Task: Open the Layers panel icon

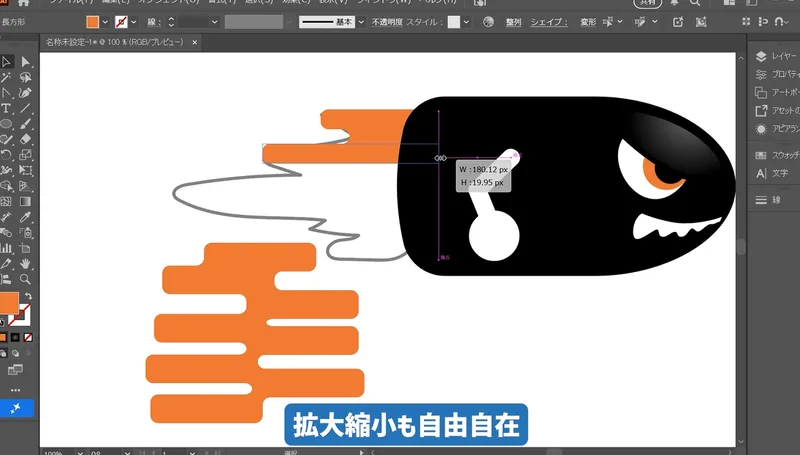Action: coord(761,57)
